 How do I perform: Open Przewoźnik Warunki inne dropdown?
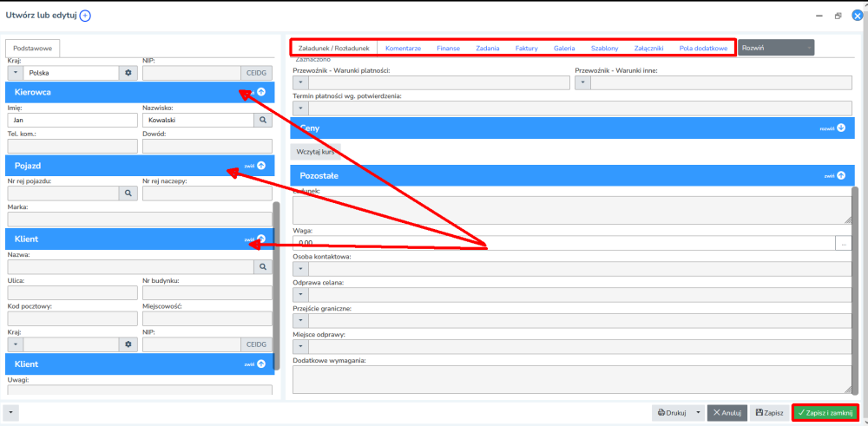(x=583, y=82)
